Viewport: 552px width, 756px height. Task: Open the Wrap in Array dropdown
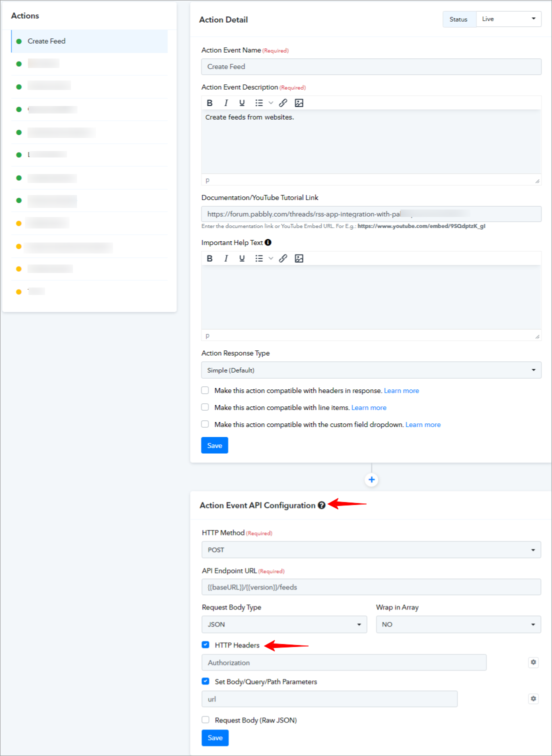(458, 624)
